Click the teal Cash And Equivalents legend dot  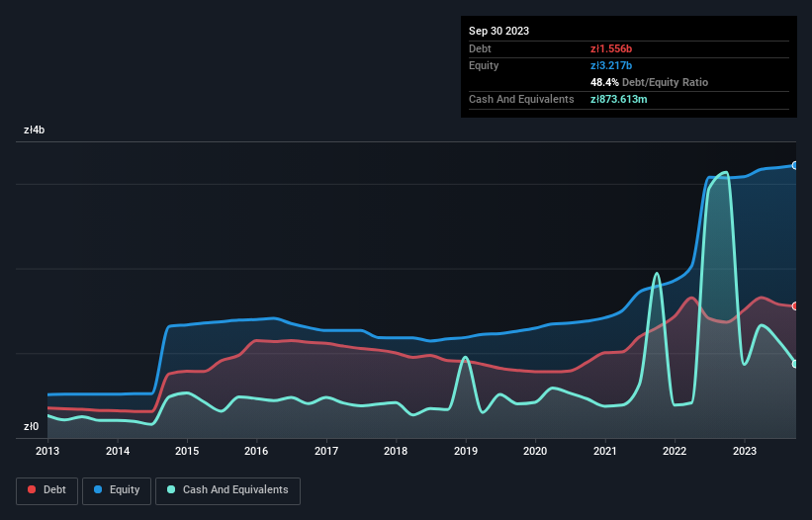point(171,489)
